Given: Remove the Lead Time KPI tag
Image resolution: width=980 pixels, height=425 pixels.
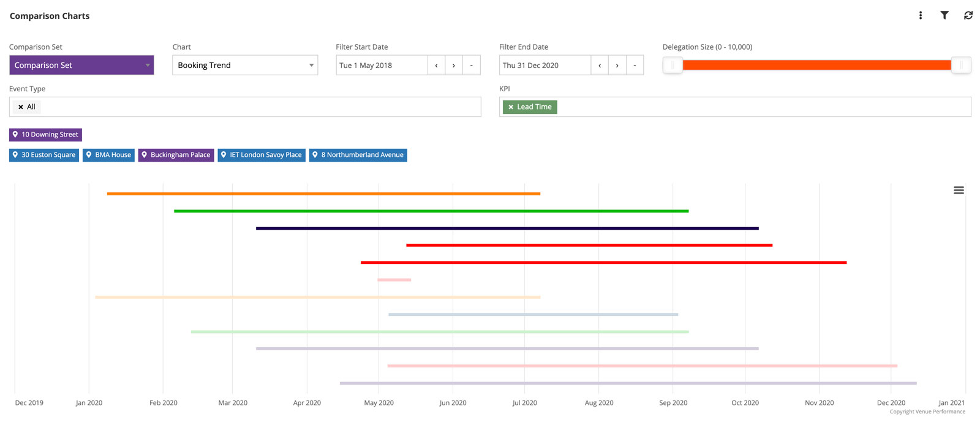Looking at the screenshot, I should 511,107.
